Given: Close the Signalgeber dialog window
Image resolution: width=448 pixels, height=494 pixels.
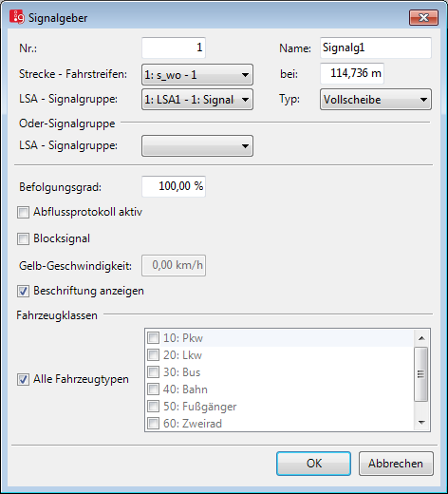Looking at the screenshot, I should (x=423, y=17).
